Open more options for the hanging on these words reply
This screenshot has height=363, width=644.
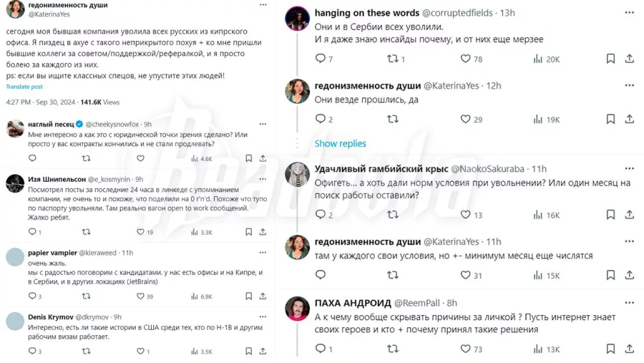(629, 13)
